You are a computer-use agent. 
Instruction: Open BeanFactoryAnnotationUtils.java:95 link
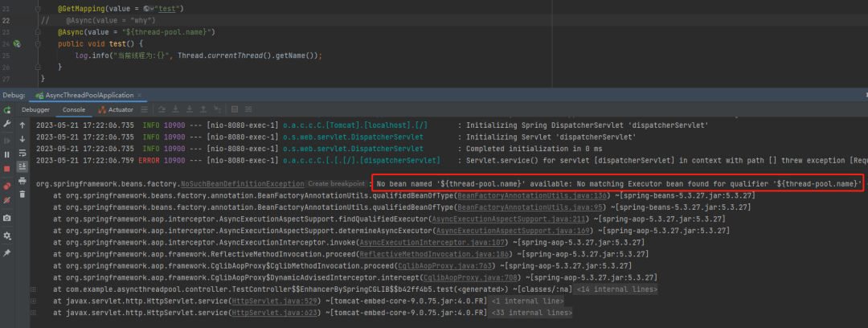[x=530, y=207]
